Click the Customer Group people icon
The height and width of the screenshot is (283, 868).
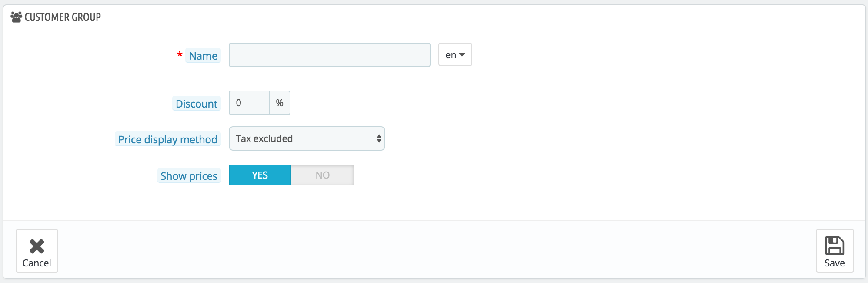[16, 17]
